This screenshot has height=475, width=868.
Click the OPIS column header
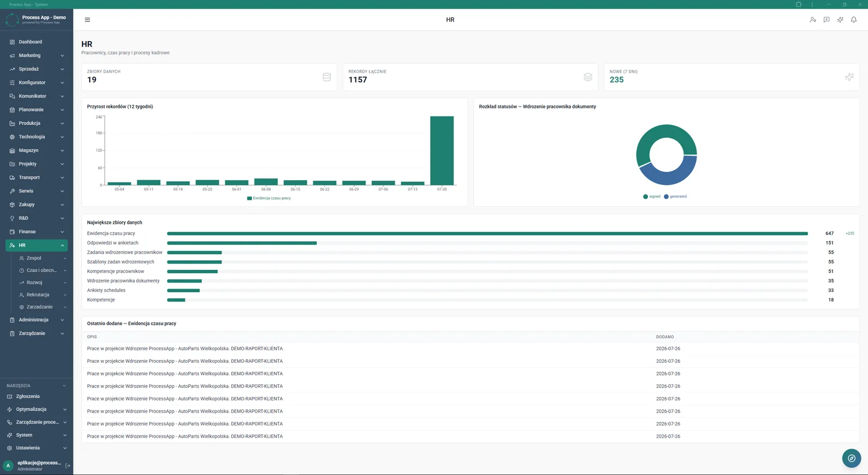(x=92, y=337)
